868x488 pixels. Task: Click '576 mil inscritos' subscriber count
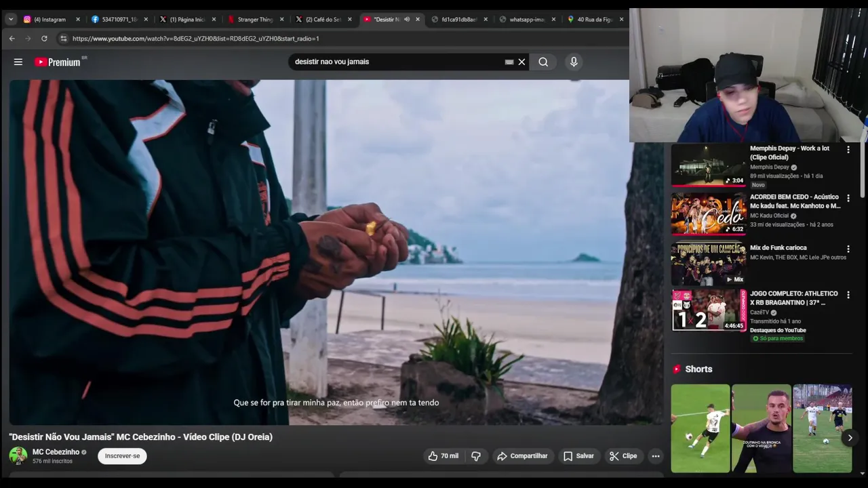pyautogui.click(x=52, y=462)
